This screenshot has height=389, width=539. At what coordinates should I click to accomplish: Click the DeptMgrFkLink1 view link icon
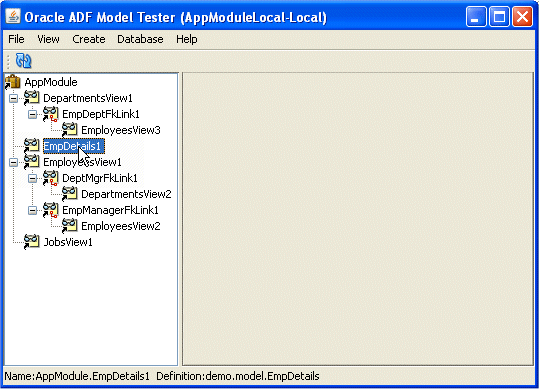50,178
